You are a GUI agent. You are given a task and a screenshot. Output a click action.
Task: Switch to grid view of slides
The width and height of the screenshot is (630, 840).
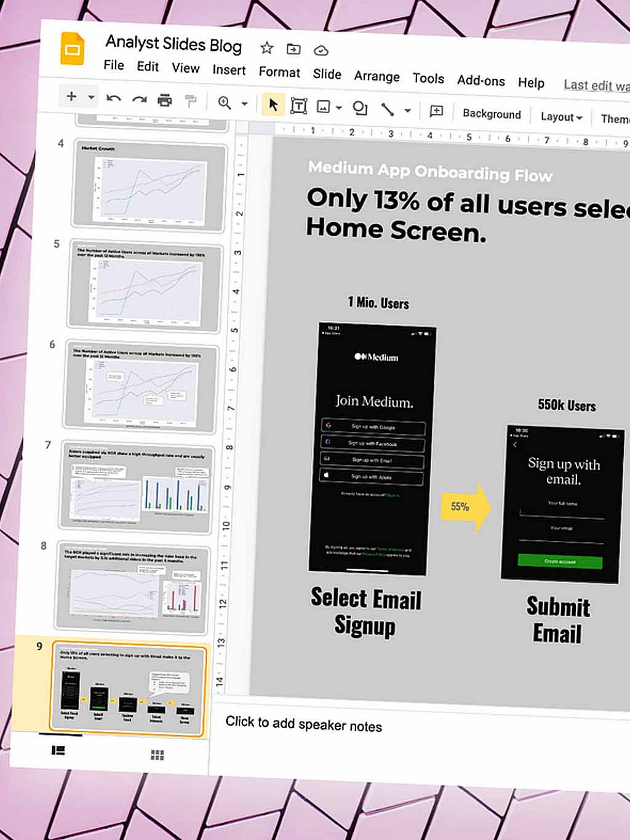pos(157,754)
